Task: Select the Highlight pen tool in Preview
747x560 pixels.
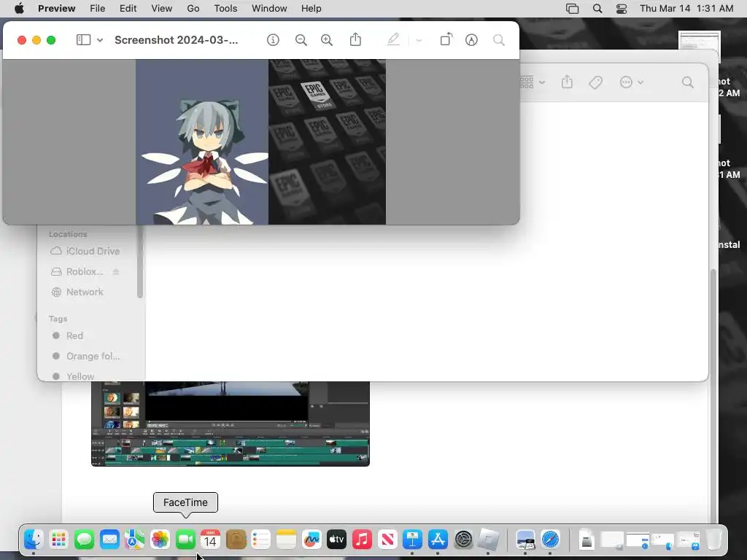Action: (393, 39)
